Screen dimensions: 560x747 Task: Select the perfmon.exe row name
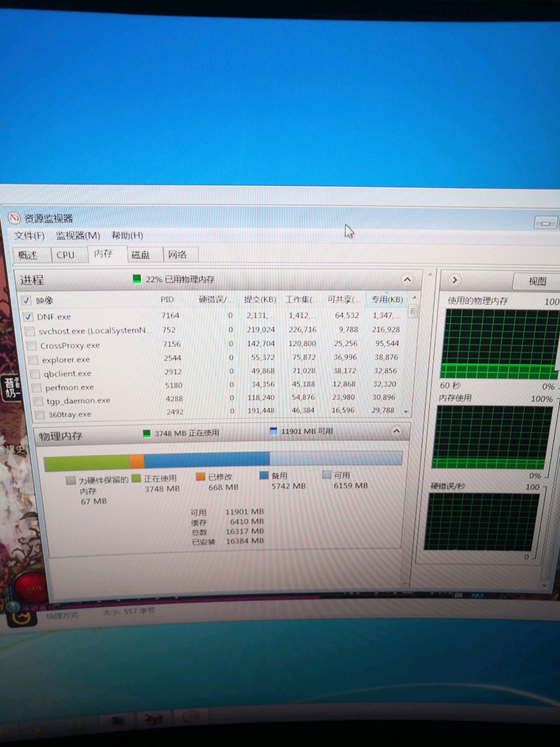70,387
